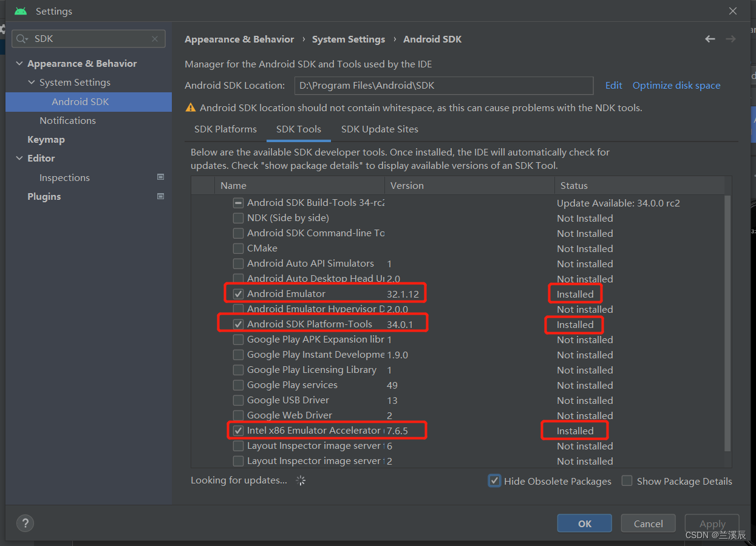Collapse the Appearance & Behavior tree node
This screenshot has height=546, width=756.
(19, 63)
